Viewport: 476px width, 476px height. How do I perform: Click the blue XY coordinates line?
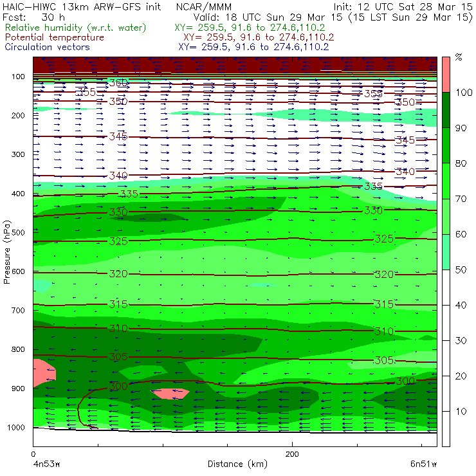tap(253, 47)
